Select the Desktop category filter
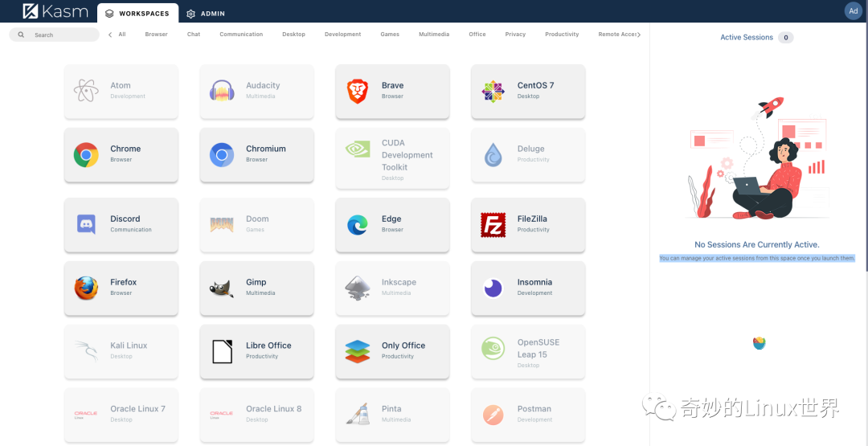Image resolution: width=868 pixels, height=446 pixels. pos(294,35)
